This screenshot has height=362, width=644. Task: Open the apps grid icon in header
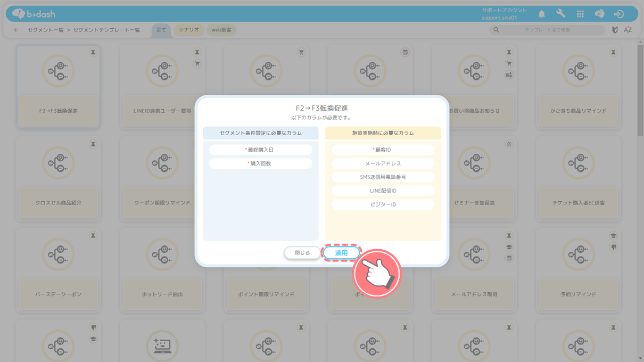tap(580, 14)
